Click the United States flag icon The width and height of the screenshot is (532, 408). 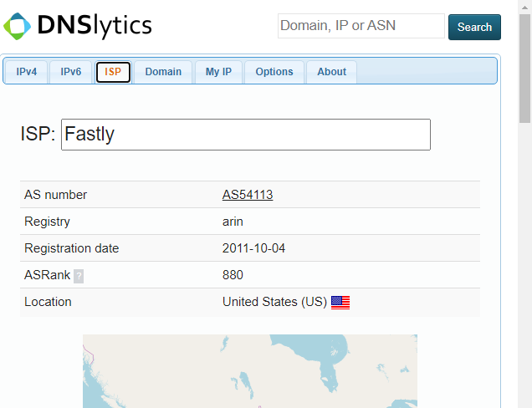[340, 303]
